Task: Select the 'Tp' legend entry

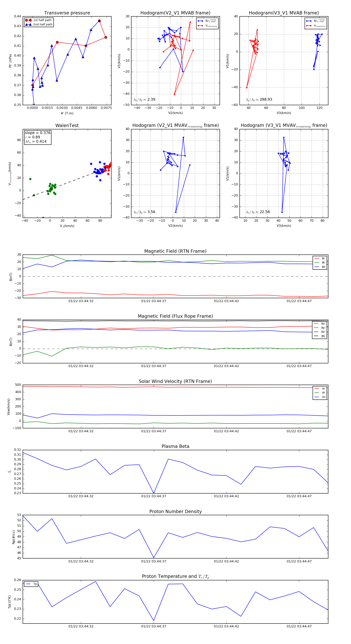Action: 31,584
